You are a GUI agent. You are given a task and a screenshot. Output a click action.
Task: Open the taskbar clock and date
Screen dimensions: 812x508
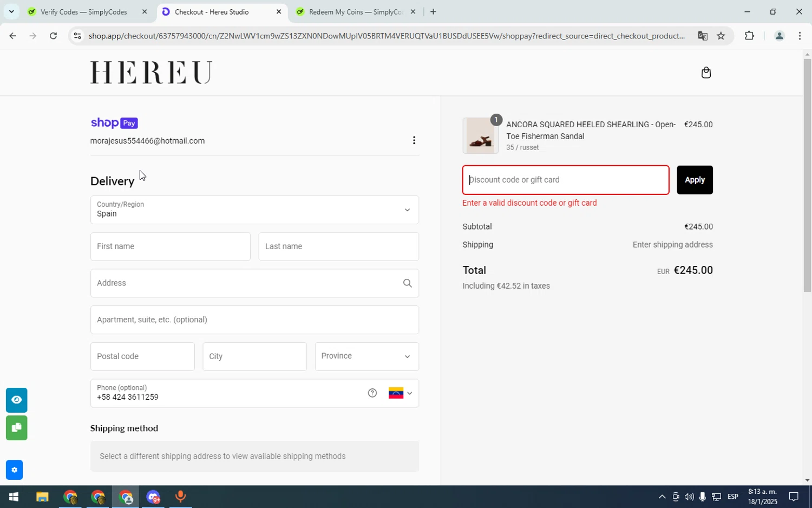[x=762, y=497]
